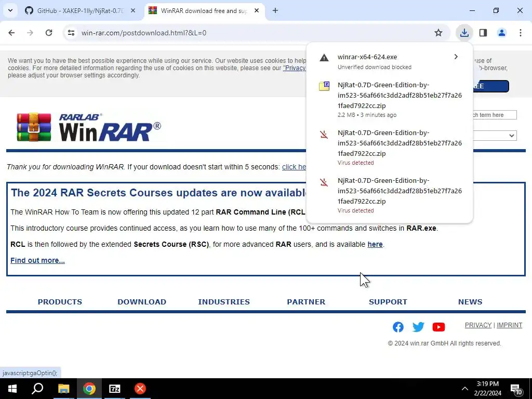The width and height of the screenshot is (532, 399).
Task: Open the Find out more link
Action: 37,260
